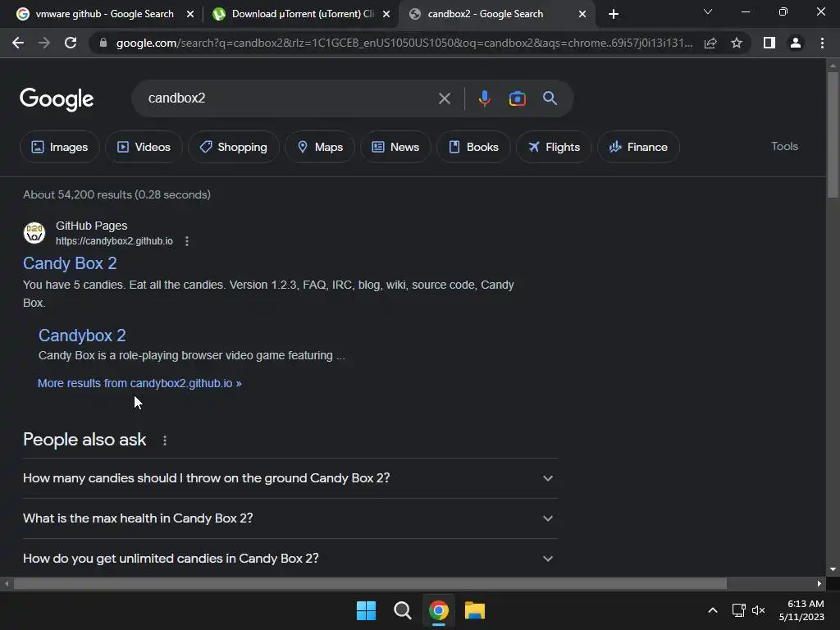Open File Explorer from taskbar

(475, 610)
